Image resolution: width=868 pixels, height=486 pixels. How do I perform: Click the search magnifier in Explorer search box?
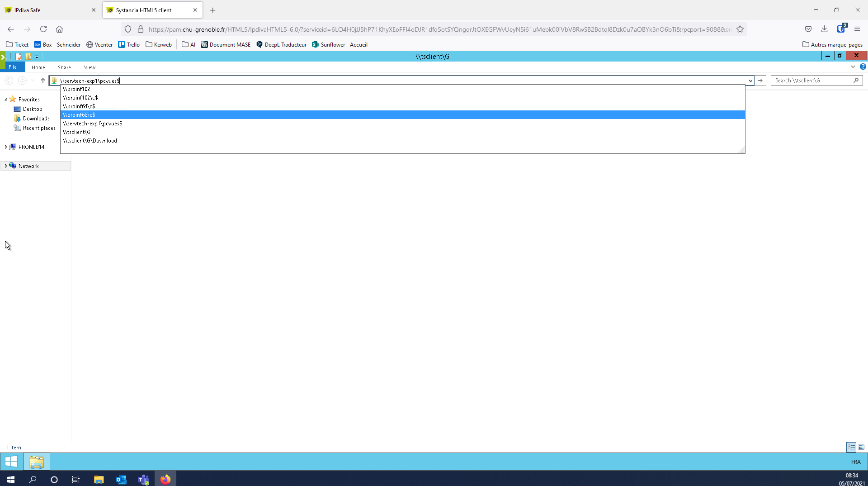[856, 81]
